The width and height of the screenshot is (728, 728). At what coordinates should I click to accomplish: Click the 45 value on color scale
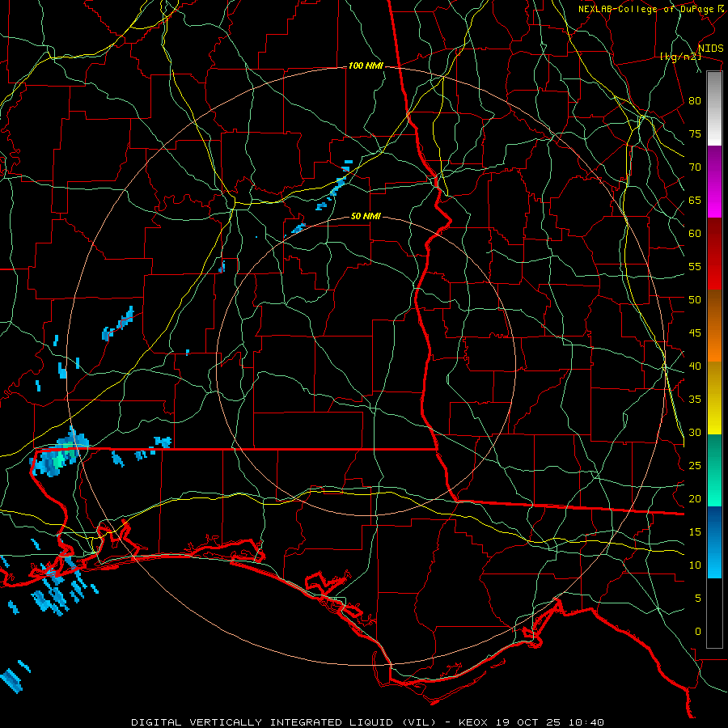tap(695, 333)
